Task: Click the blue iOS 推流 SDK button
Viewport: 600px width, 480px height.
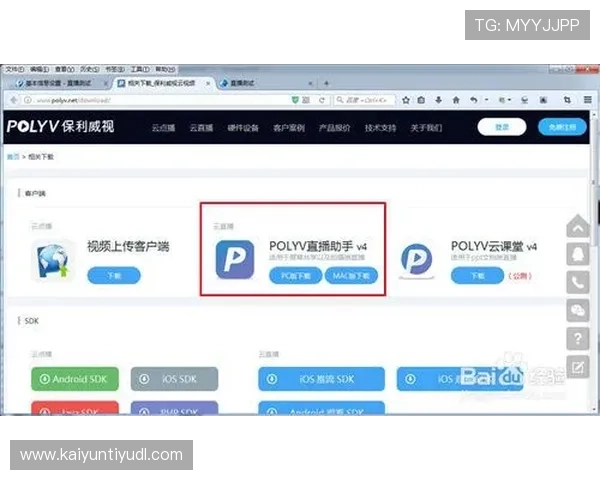Action: click(x=321, y=379)
